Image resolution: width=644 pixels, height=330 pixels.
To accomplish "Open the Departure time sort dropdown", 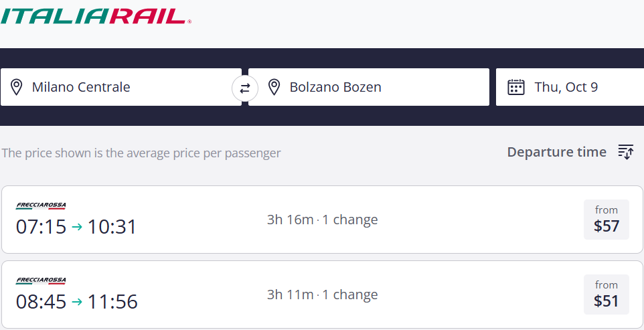I will click(x=556, y=152).
